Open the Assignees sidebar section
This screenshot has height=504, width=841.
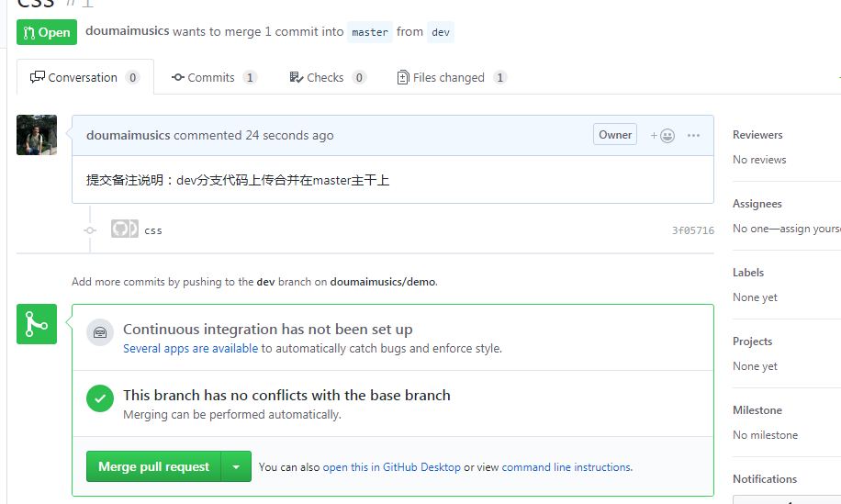(757, 204)
